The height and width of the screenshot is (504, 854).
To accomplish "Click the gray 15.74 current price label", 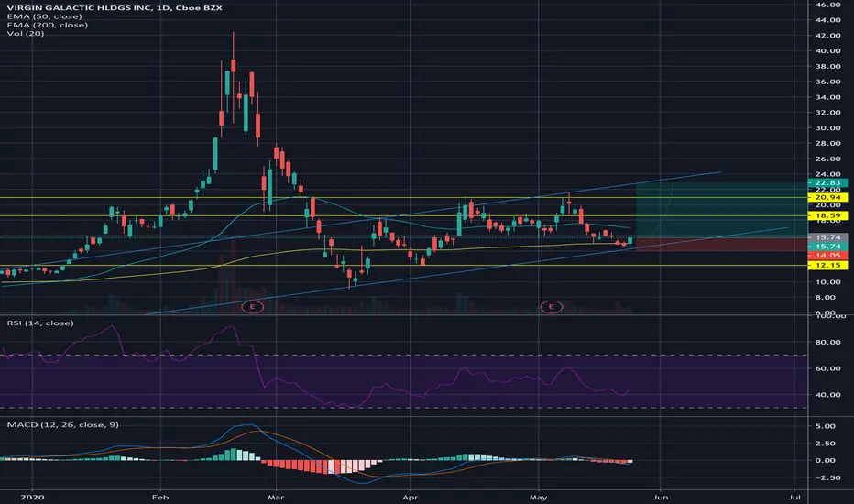I will point(827,237).
